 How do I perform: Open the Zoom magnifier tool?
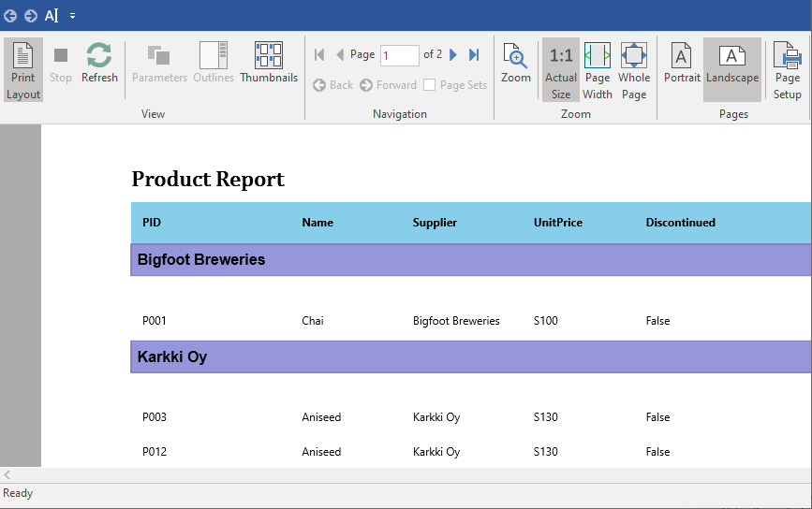(x=515, y=64)
